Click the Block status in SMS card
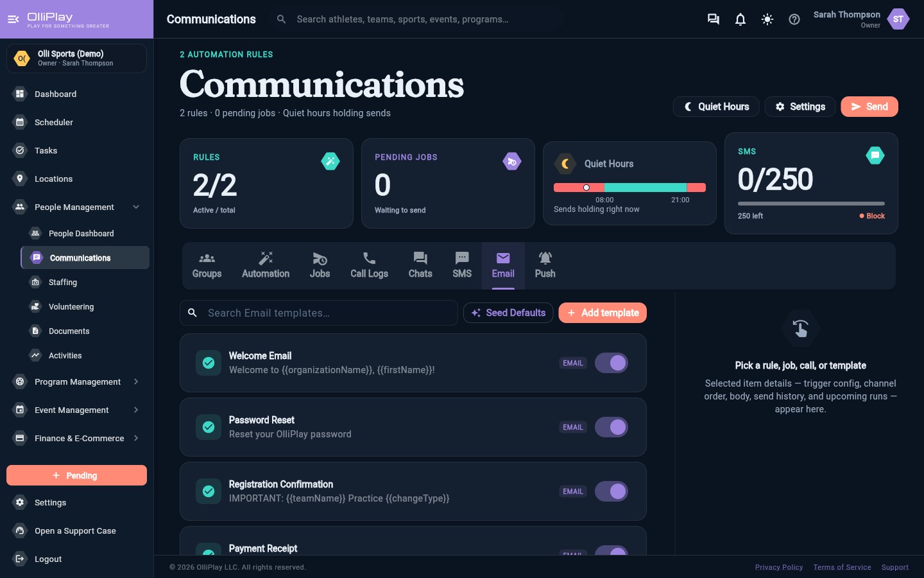This screenshot has height=578, width=924. 872,216
